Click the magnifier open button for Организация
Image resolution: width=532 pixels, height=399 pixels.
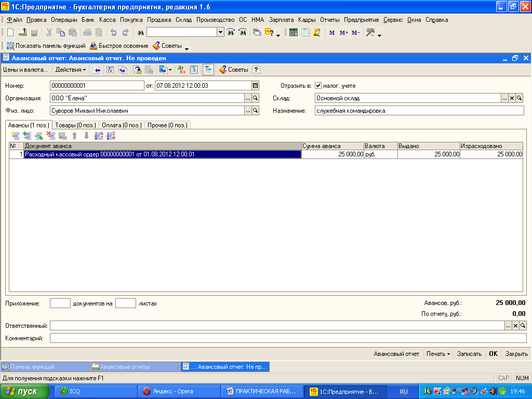(256, 98)
